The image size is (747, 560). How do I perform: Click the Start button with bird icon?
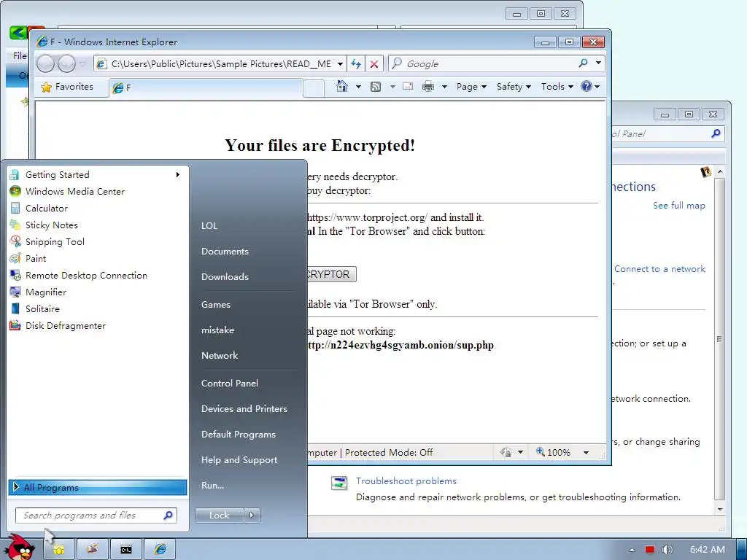[21, 547]
